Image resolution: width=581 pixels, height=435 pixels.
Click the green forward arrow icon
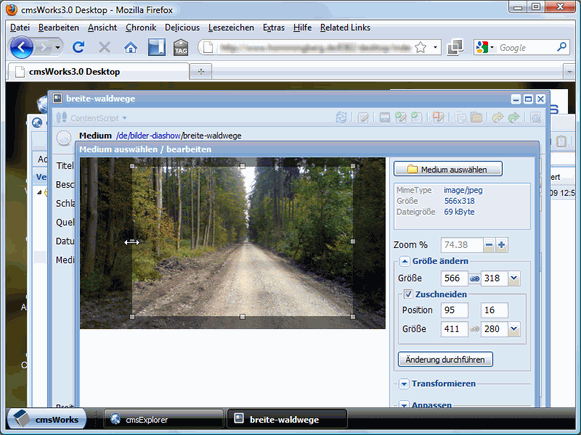[514, 118]
